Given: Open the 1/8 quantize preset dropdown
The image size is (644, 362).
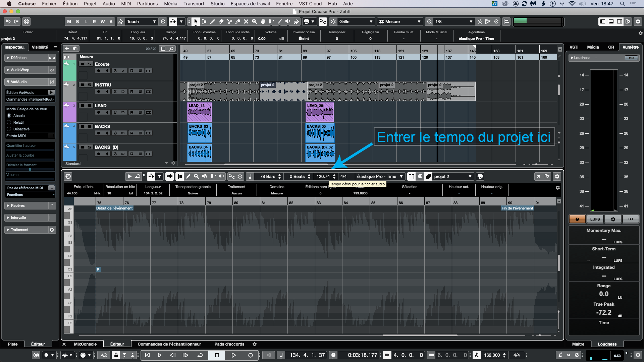Looking at the screenshot, I should 454,21.
